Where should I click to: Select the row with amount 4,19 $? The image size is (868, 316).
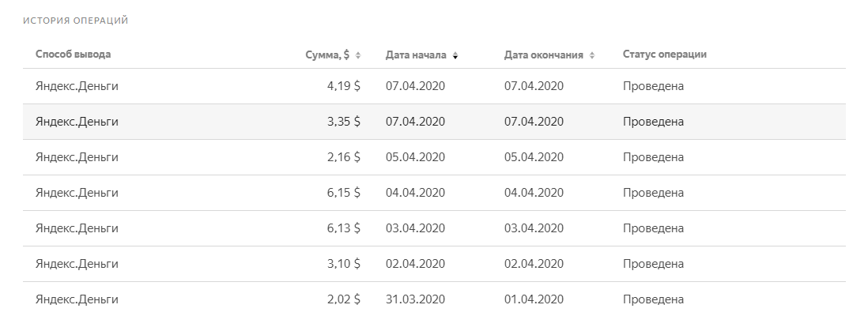point(434,86)
